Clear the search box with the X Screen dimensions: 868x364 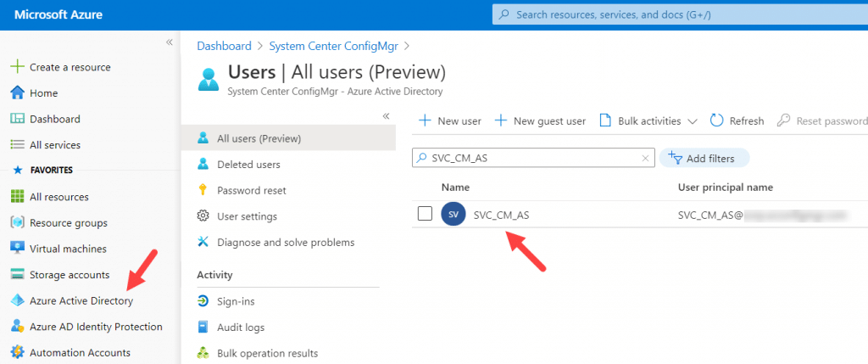[645, 158]
